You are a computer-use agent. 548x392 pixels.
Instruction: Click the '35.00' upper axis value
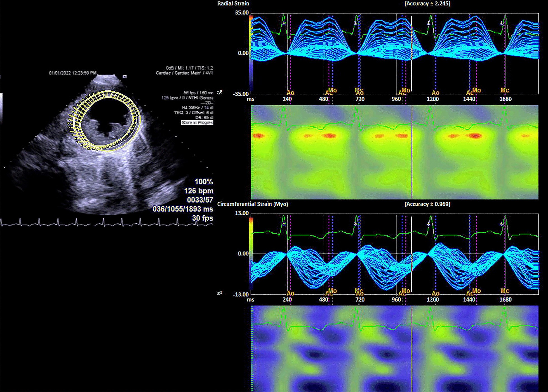(x=242, y=13)
